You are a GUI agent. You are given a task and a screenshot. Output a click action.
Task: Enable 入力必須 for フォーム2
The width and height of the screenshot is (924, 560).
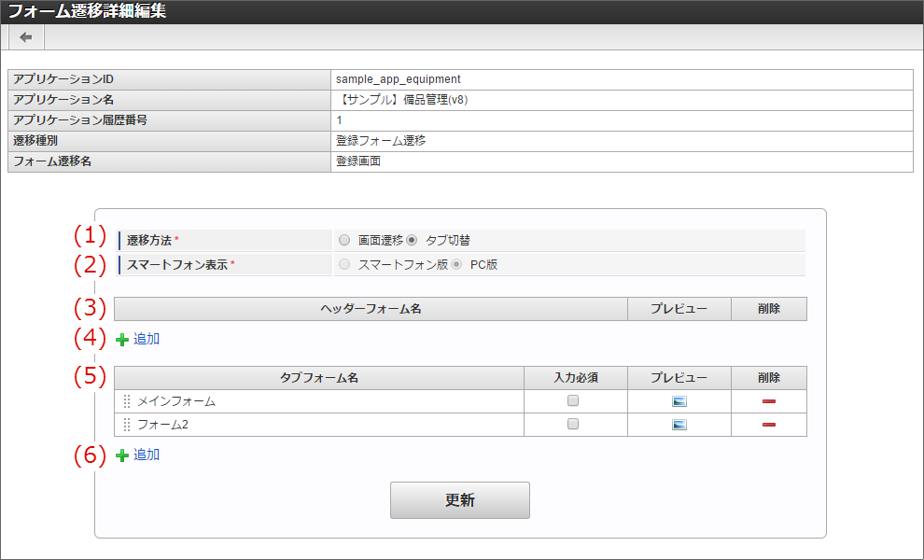575,425
